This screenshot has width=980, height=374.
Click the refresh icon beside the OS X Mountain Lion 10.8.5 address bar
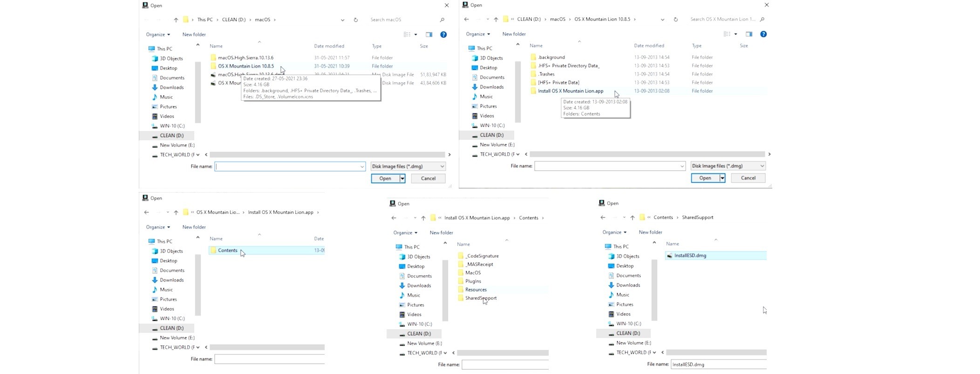[x=676, y=19]
